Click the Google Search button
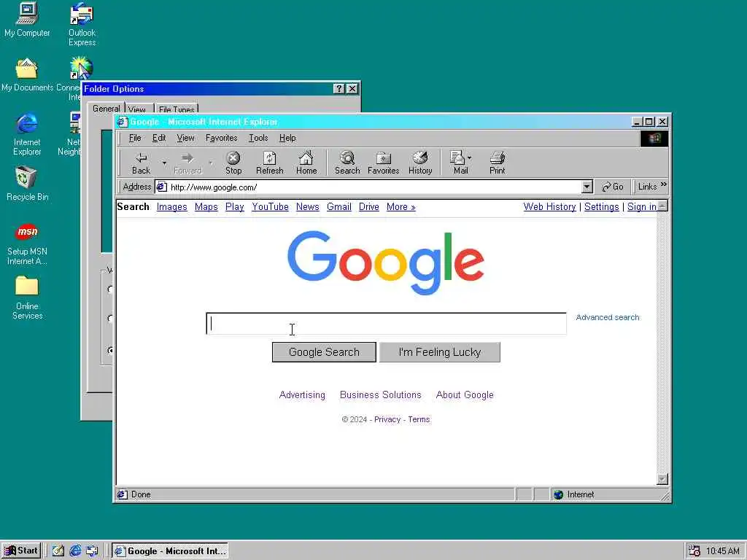 [324, 352]
